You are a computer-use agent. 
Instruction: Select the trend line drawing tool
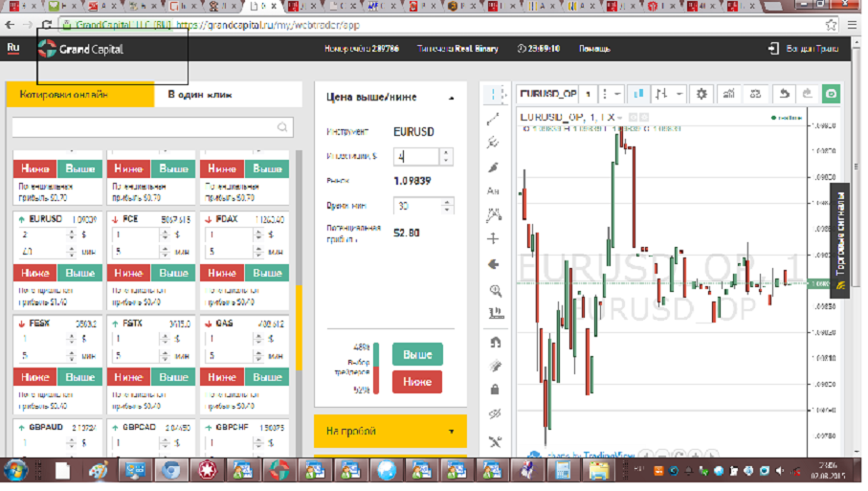coord(494,119)
